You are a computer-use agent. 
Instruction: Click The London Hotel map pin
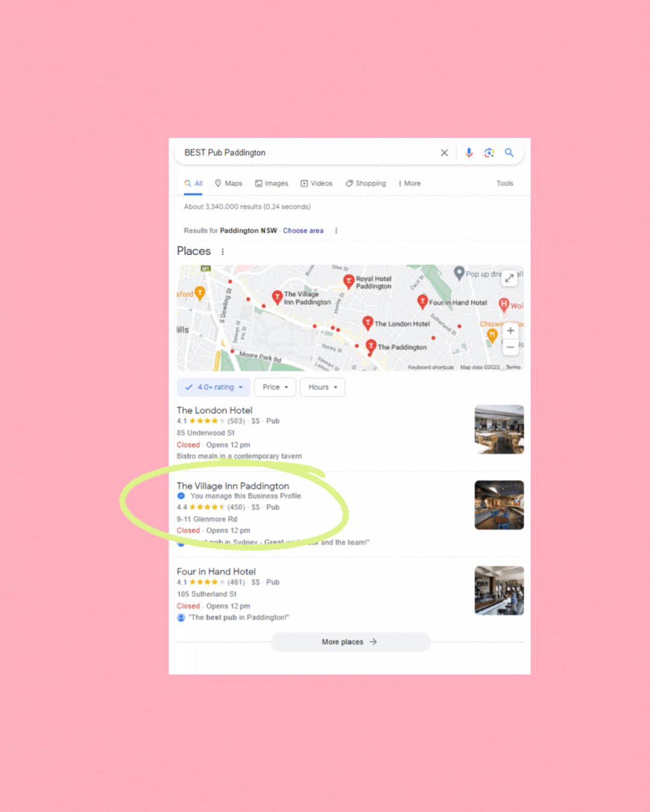click(368, 323)
